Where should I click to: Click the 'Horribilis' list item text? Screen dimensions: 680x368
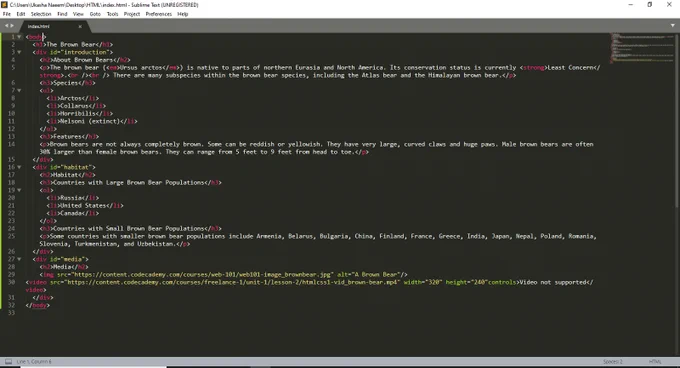tap(78, 114)
